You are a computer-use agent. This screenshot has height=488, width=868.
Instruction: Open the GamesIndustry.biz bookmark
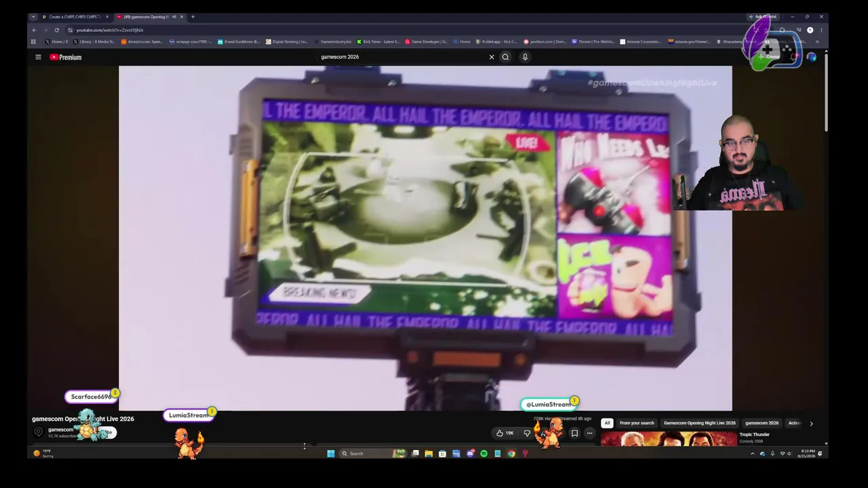[x=333, y=41]
